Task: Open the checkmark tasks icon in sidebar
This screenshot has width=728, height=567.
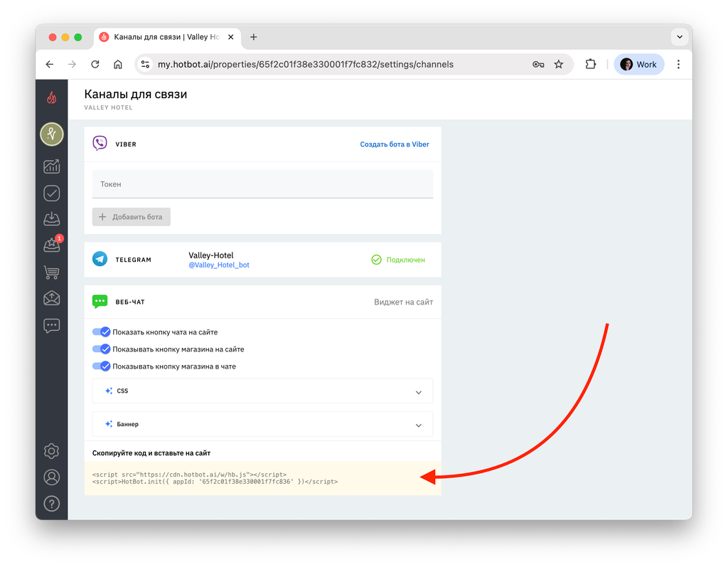Action: [51, 194]
